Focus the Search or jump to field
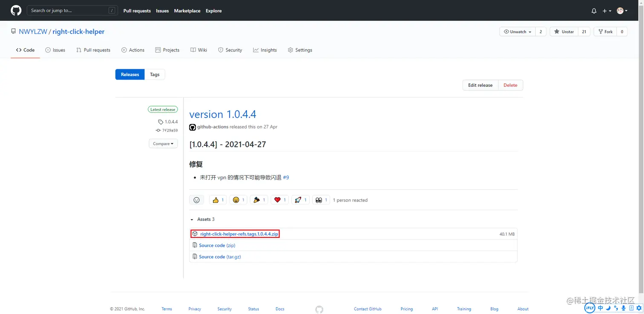 point(72,11)
